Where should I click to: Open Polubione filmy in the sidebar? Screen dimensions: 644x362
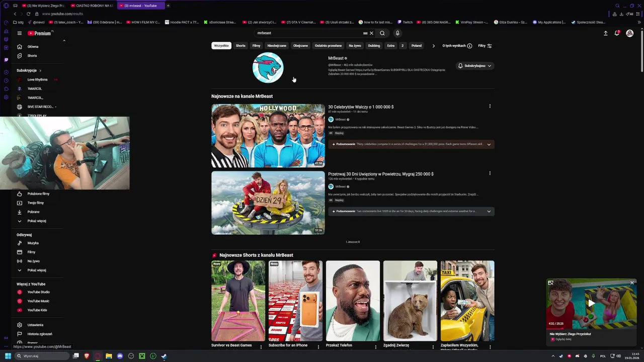point(38,194)
